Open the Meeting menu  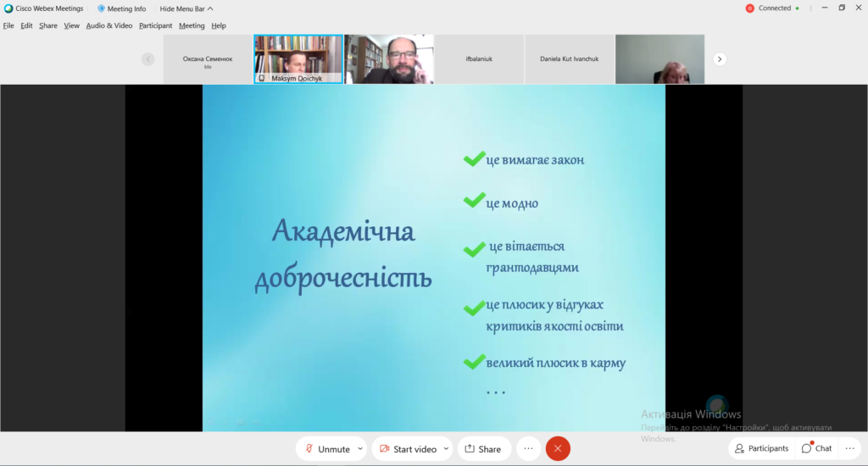pyautogui.click(x=192, y=25)
